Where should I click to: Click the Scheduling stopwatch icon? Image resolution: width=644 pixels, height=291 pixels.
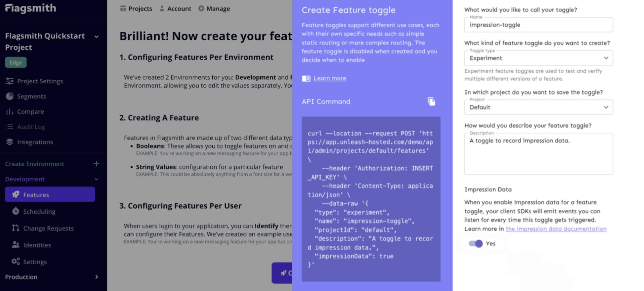coord(16,211)
